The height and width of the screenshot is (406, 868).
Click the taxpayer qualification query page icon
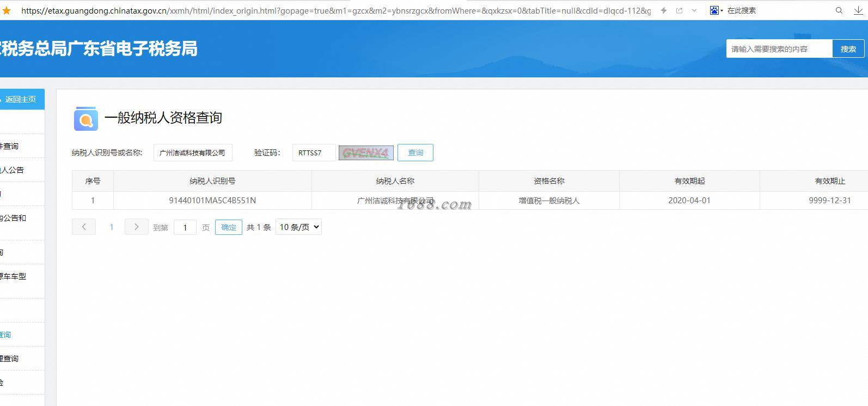[x=86, y=118]
